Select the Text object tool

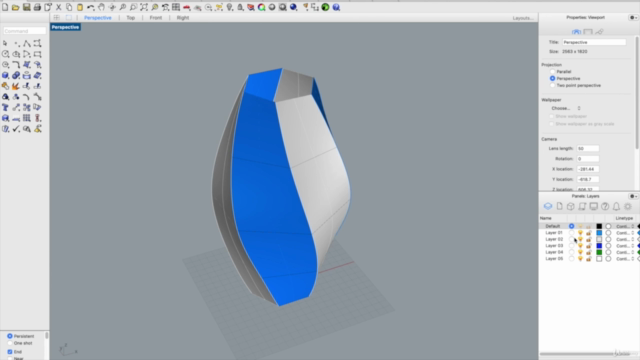[5, 107]
